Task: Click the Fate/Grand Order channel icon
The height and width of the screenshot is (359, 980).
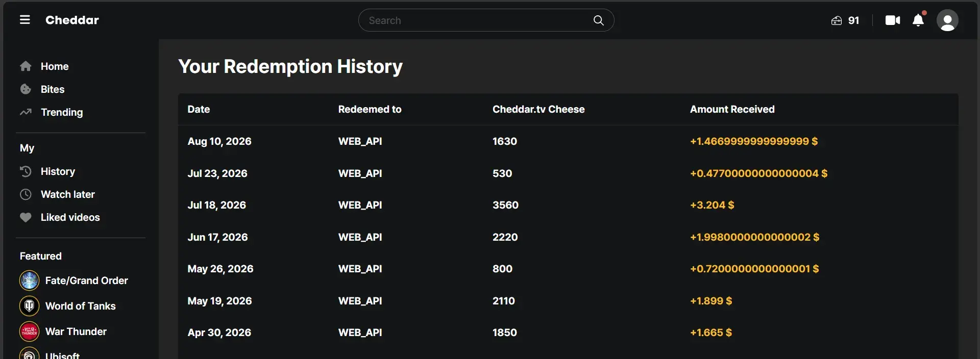Action: pos(29,280)
